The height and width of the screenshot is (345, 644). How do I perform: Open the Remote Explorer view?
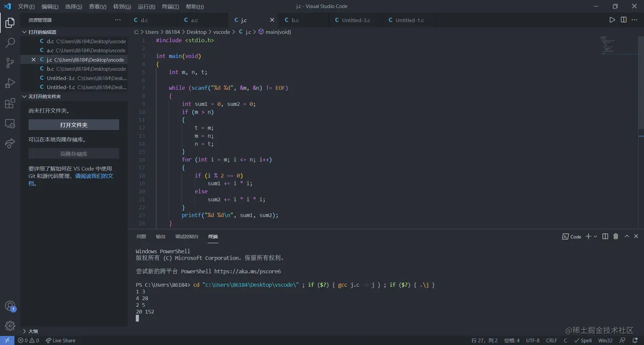click(x=10, y=124)
